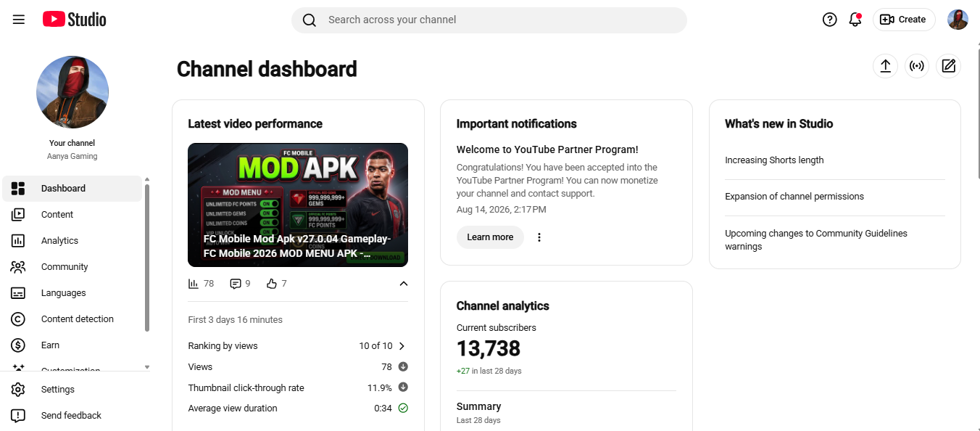Open Upcoming changes to Community Guidelines warnings
Viewport: 980px width, 431px height.
coord(816,240)
